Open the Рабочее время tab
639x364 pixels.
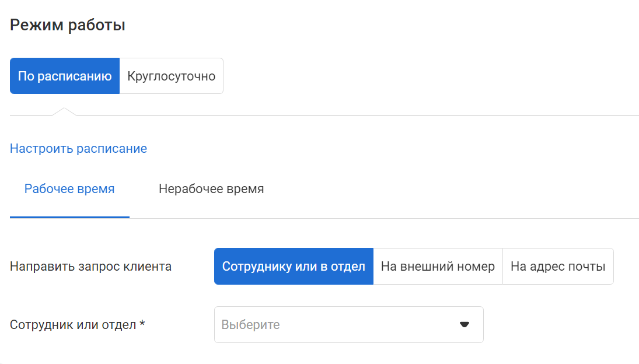(69, 189)
